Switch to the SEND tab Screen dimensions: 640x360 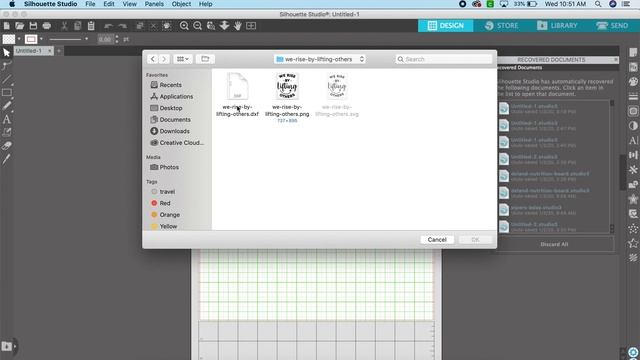tap(612, 26)
